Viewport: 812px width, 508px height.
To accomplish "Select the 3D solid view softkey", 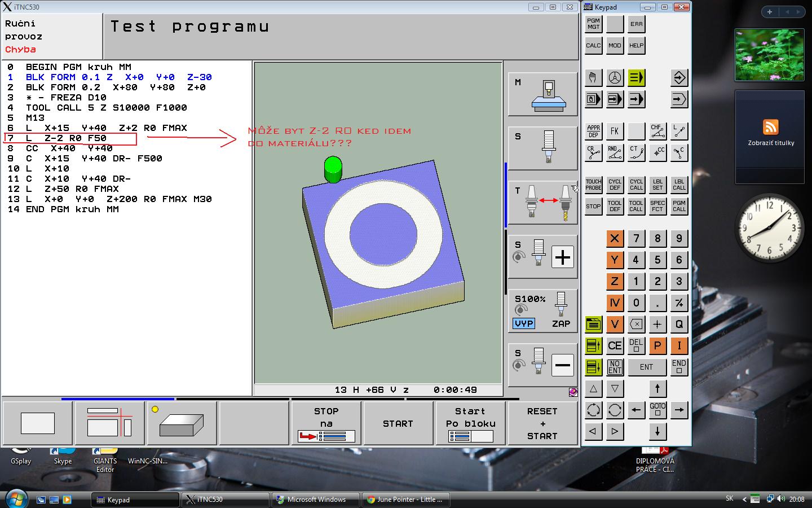I will tap(182, 424).
